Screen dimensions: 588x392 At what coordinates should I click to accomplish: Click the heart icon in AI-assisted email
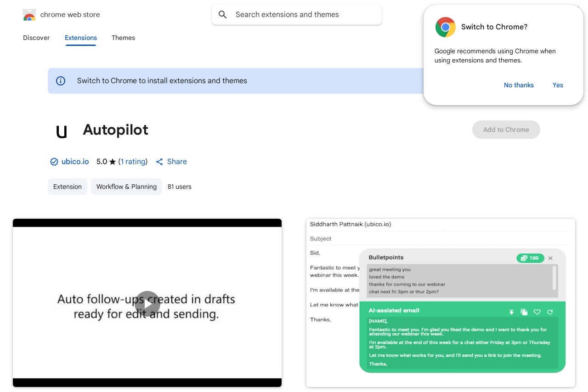click(537, 312)
